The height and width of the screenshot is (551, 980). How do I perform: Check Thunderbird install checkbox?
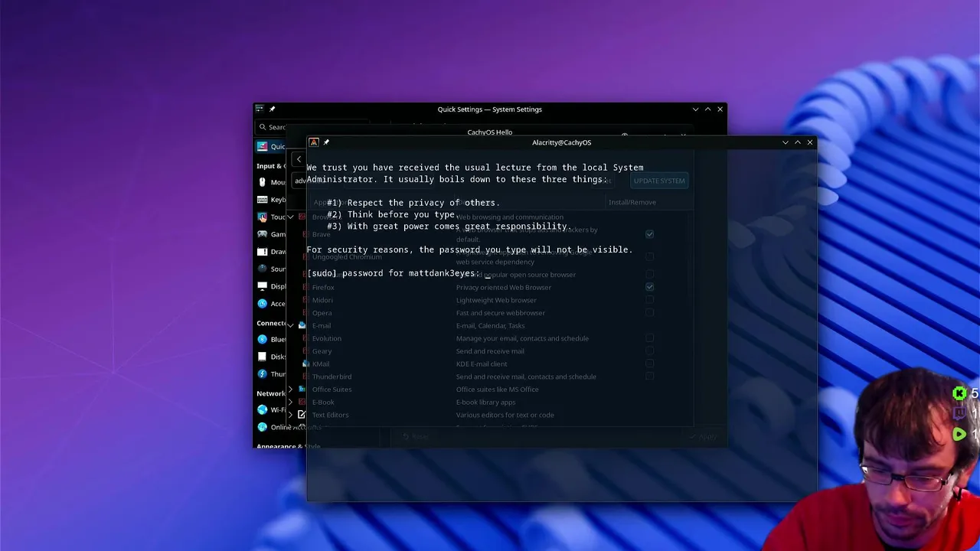coord(649,377)
